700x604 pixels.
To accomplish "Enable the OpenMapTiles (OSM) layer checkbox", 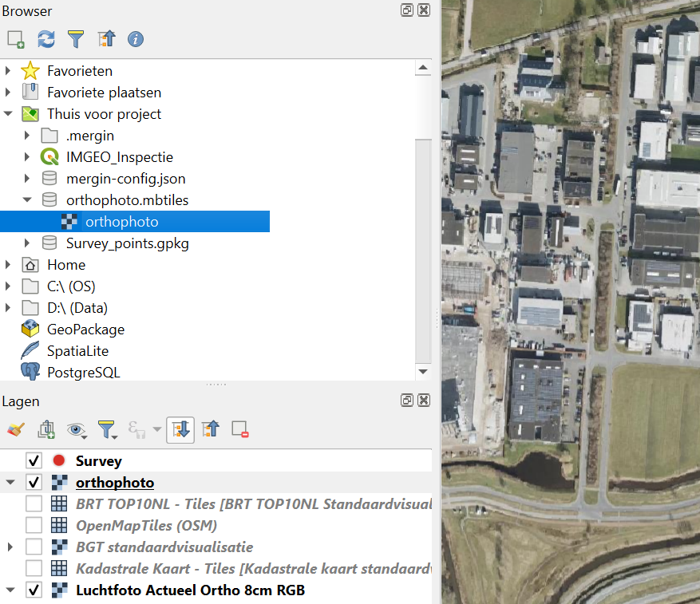I will tap(34, 526).
